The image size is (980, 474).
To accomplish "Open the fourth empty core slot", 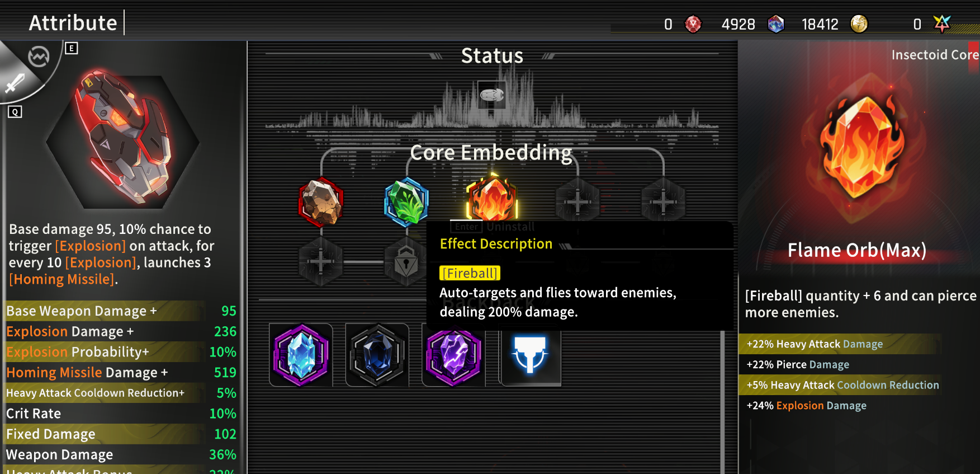I will pos(577,201).
